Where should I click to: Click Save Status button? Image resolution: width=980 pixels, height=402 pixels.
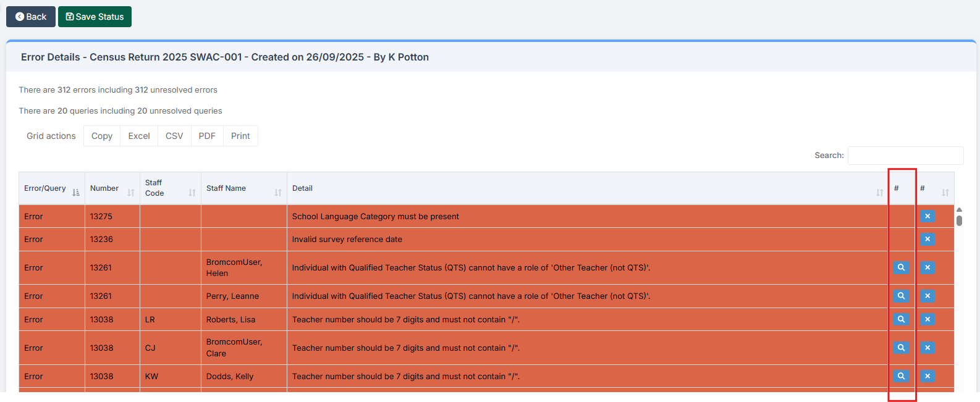(95, 17)
